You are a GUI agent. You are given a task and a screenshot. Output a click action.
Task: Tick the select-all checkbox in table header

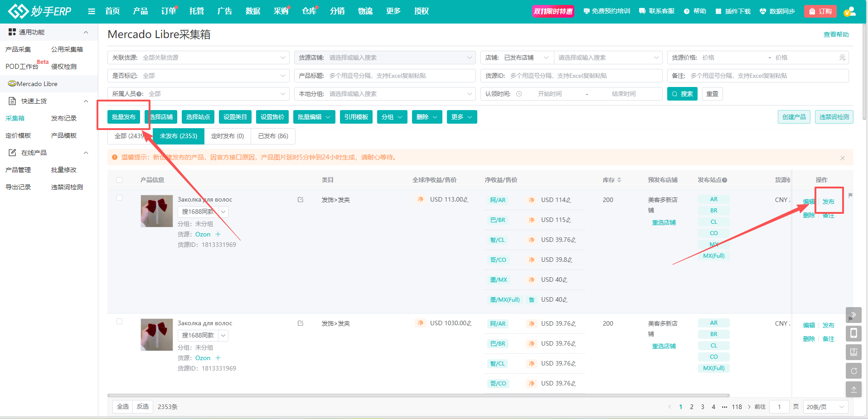coord(120,180)
